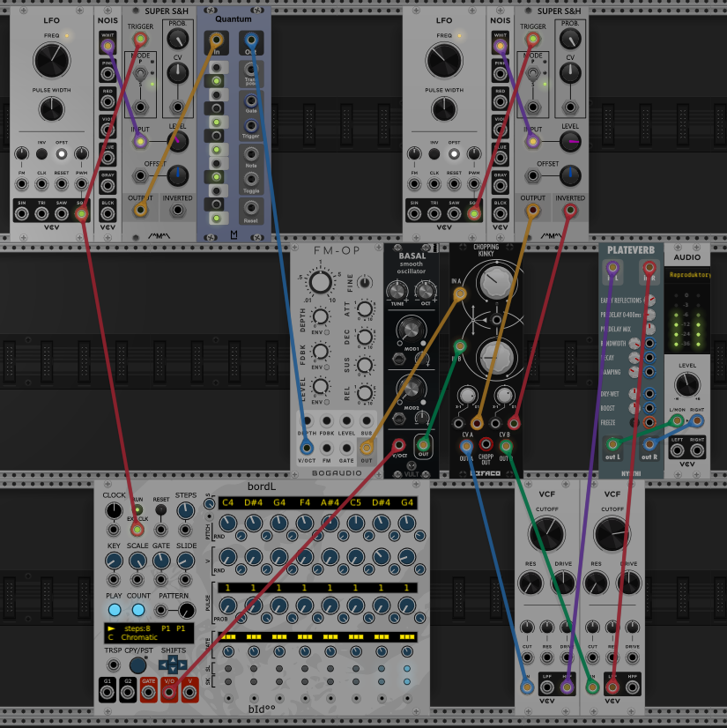Click the bordL red GATE output jack
The width and height of the screenshot is (727, 728).
click(x=149, y=692)
